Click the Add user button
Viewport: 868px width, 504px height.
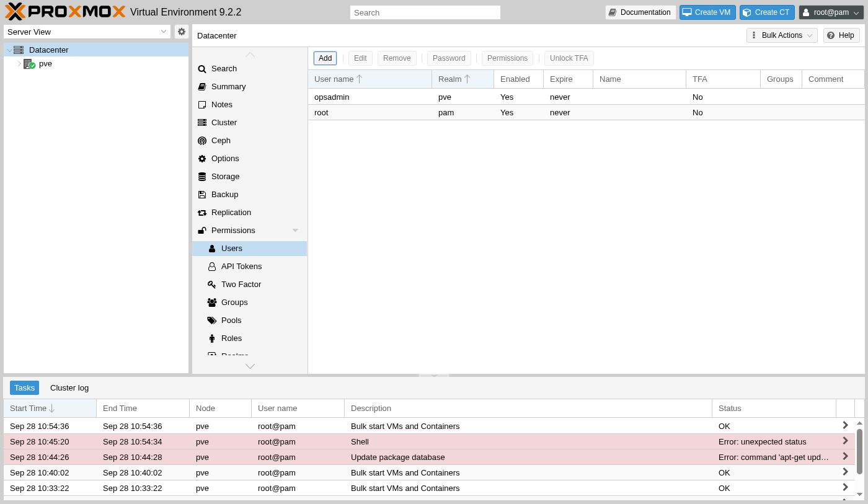(325, 58)
